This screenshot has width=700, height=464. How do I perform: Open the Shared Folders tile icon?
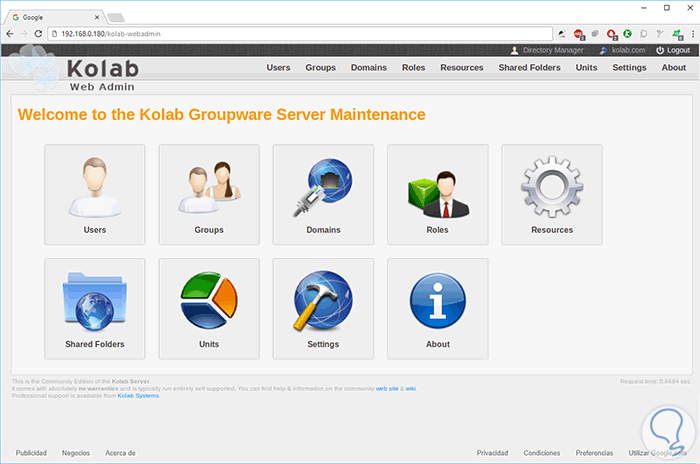tap(95, 309)
